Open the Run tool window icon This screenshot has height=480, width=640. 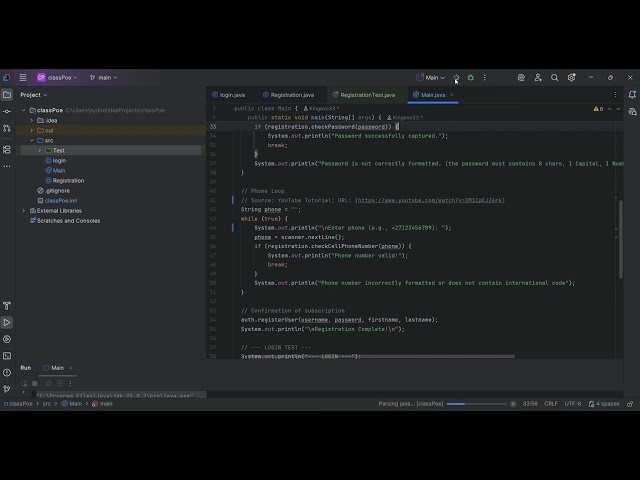tap(7, 322)
